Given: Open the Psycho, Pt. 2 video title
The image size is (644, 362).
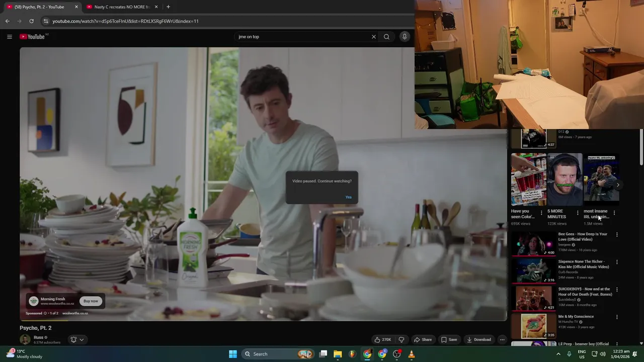Looking at the screenshot, I should coord(36,328).
